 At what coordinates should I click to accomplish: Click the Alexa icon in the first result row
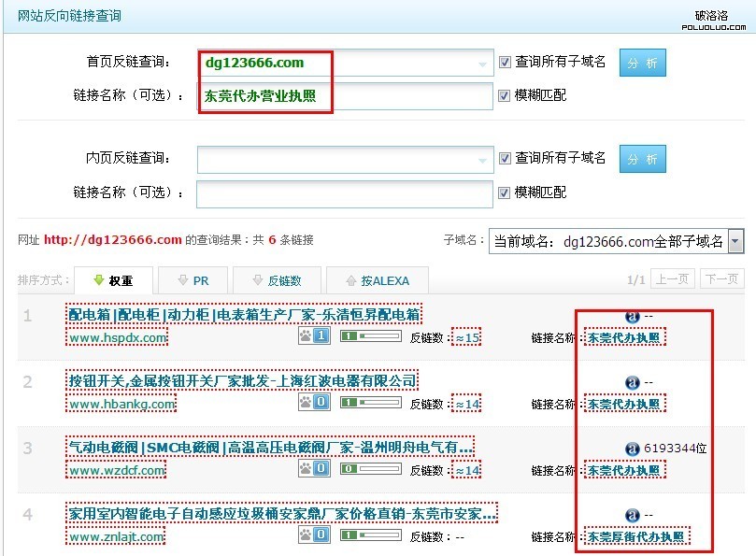[632, 317]
